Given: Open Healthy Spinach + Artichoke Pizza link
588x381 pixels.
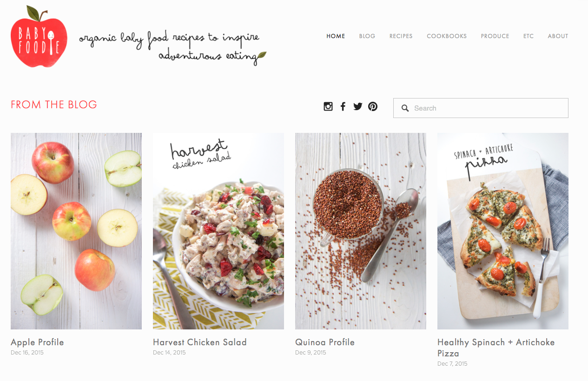Looking at the screenshot, I should pyautogui.click(x=496, y=348).
